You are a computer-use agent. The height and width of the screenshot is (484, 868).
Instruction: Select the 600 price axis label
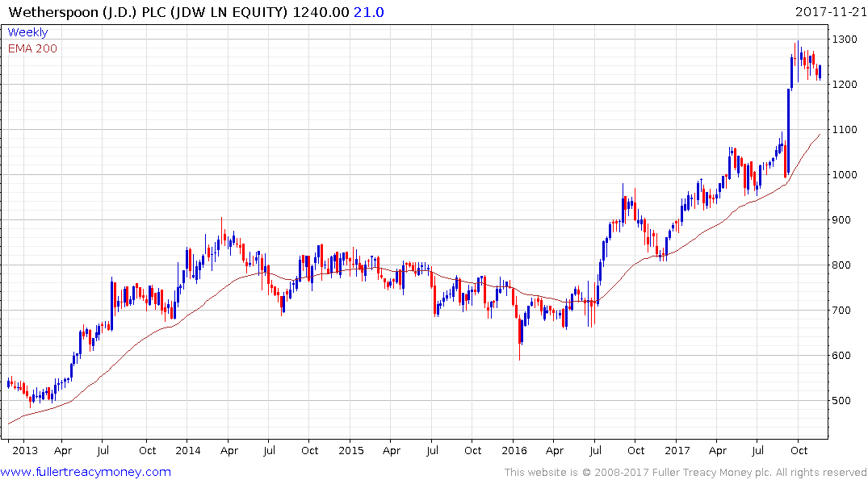point(841,356)
